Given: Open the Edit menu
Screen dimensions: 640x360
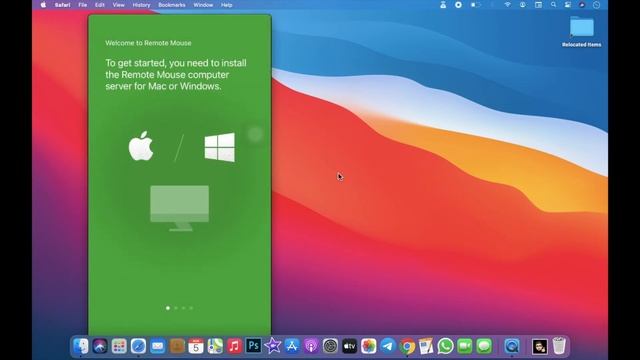Looking at the screenshot, I should 100,5.
